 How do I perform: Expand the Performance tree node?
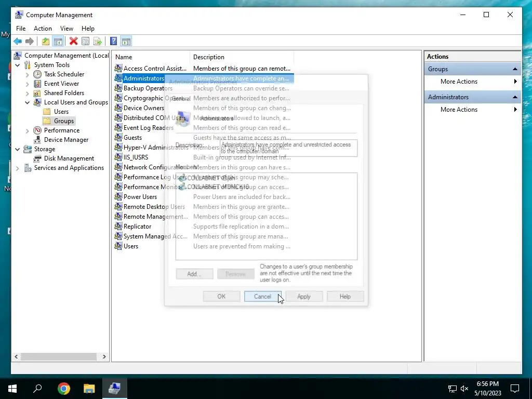[28, 130]
